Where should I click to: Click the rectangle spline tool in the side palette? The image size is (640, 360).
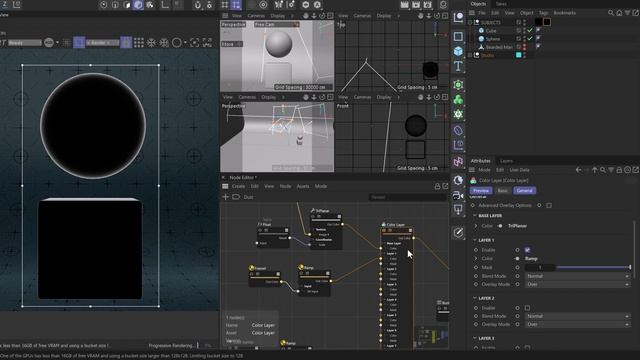click(458, 36)
